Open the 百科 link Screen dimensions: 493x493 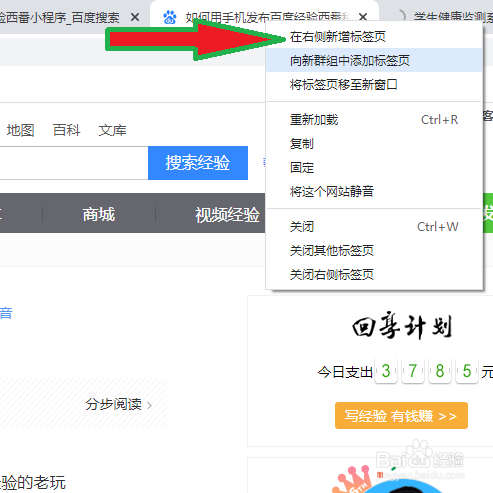67,130
